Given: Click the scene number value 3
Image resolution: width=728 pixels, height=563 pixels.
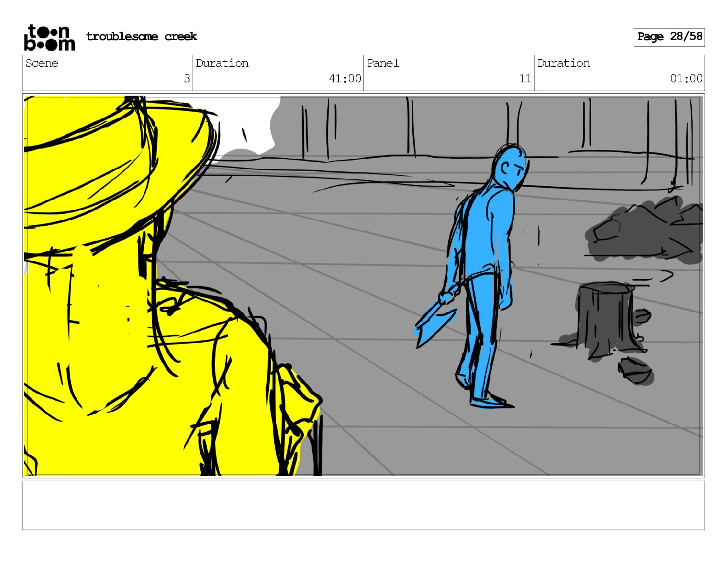Looking at the screenshot, I should coord(187,79).
